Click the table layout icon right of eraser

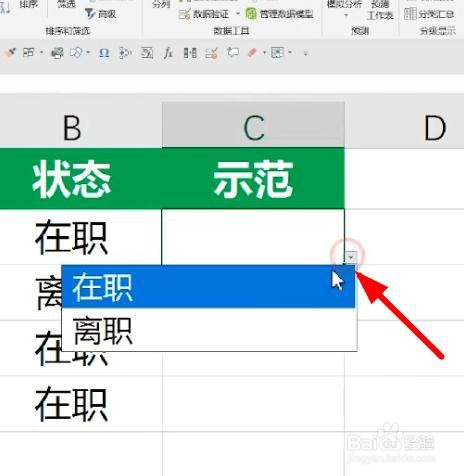pyautogui.click(x=277, y=53)
